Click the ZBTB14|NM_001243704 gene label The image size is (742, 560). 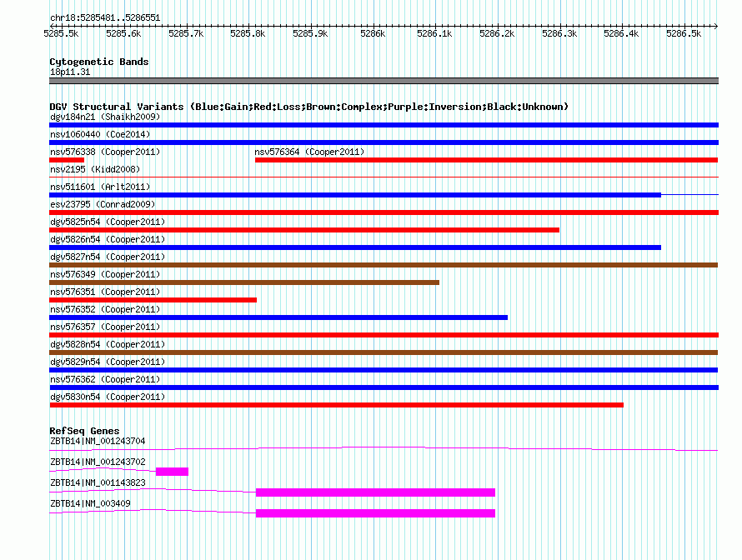tap(98, 442)
